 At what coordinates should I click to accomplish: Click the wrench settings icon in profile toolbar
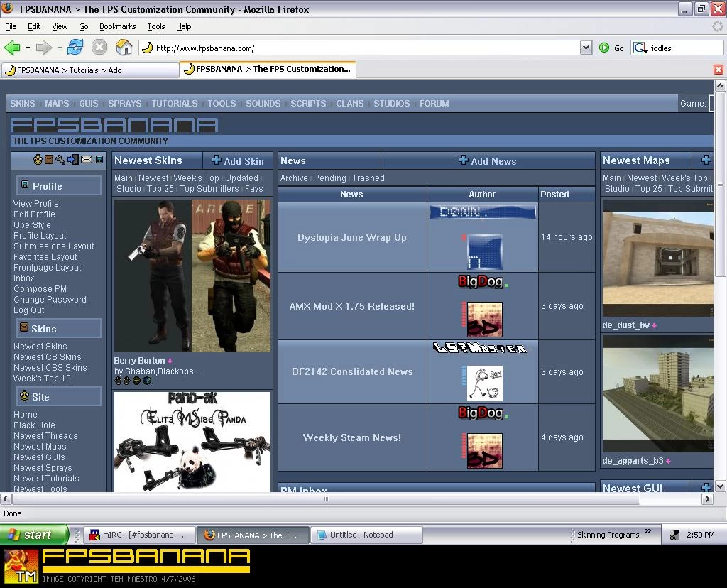[60, 160]
